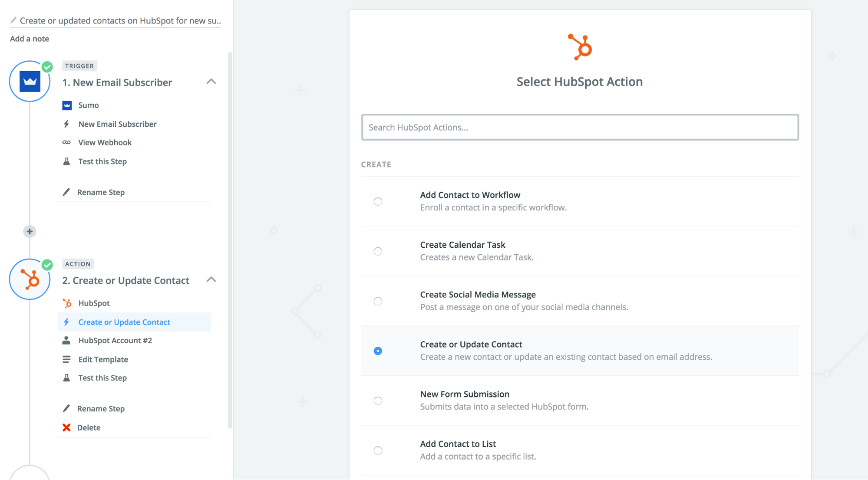Click the delete X icon in action step
The width and height of the screenshot is (868, 480).
coord(67,426)
